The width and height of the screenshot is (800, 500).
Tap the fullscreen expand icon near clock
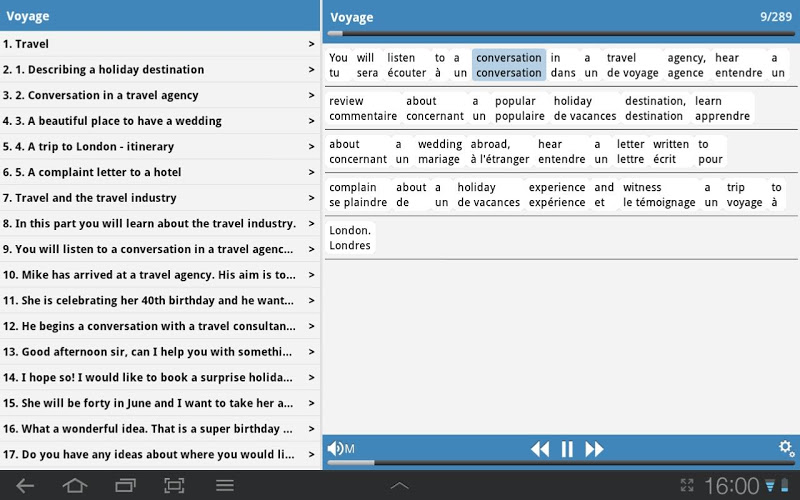687,485
